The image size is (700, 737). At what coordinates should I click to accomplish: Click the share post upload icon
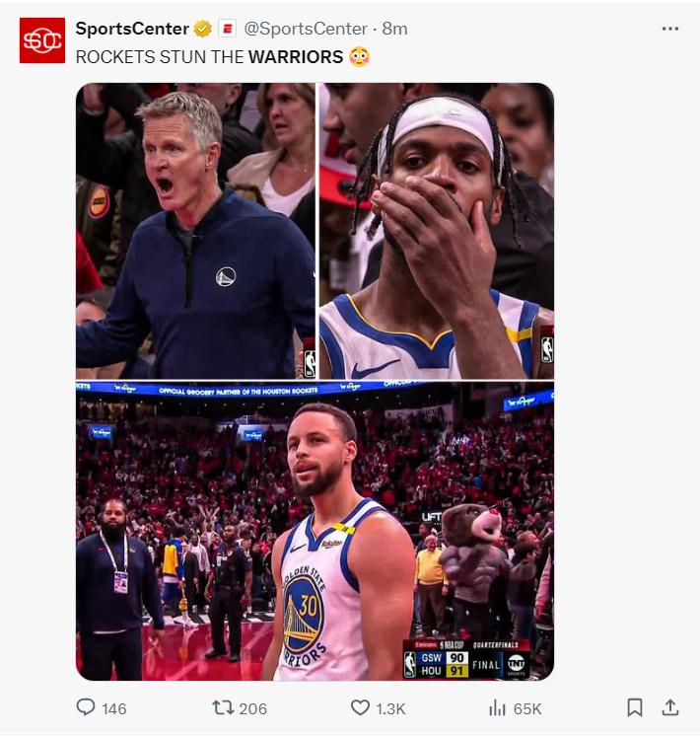coord(670,707)
